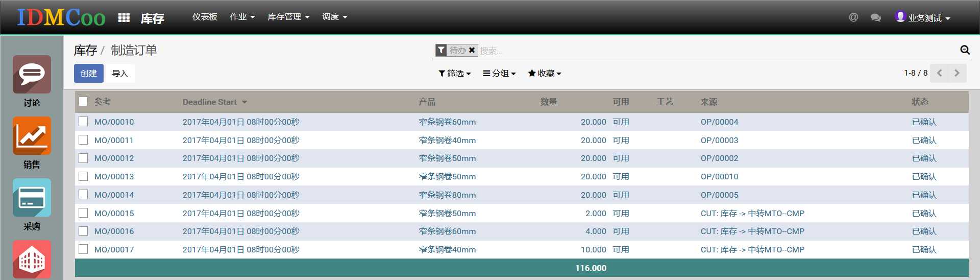This screenshot has width=980, height=280.
Task: Sort by 参考 column header
Action: tap(103, 102)
